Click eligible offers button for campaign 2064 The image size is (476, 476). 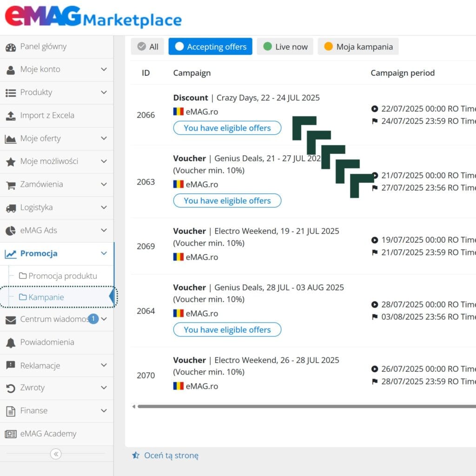point(227,330)
